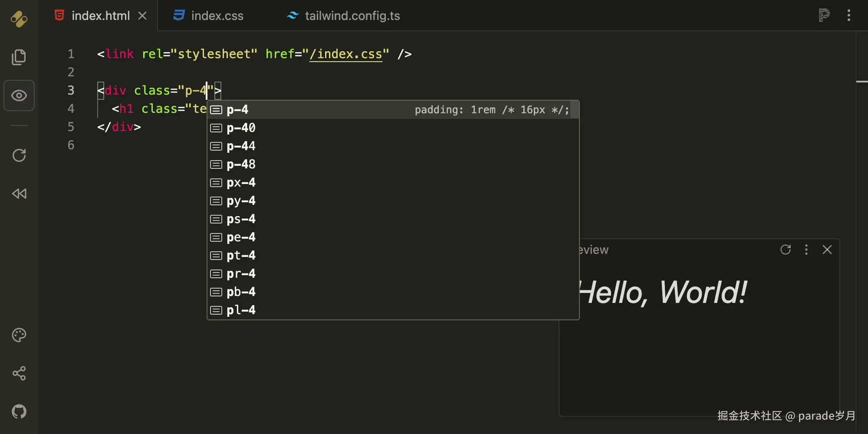Open the editor overflow three-dot menu
868x434 pixels.
coord(849,16)
